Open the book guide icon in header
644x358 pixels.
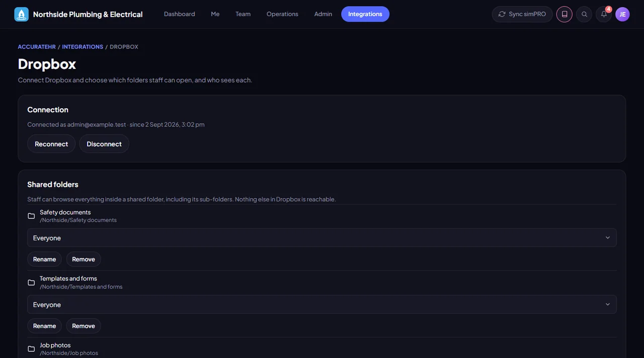(565, 14)
